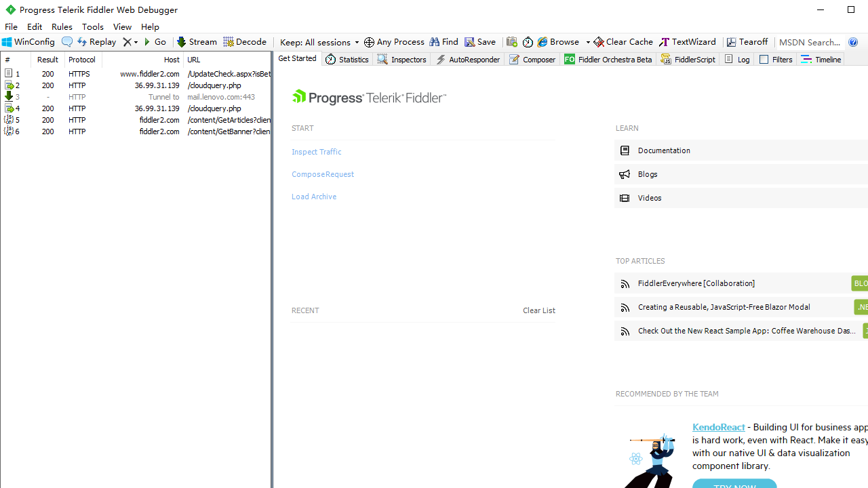Open Keep: All sessions dropdown
This screenshot has height=488, width=868.
pos(319,42)
